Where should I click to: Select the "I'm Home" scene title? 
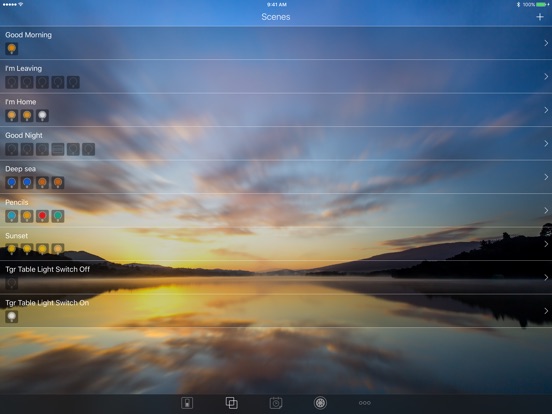(21, 102)
